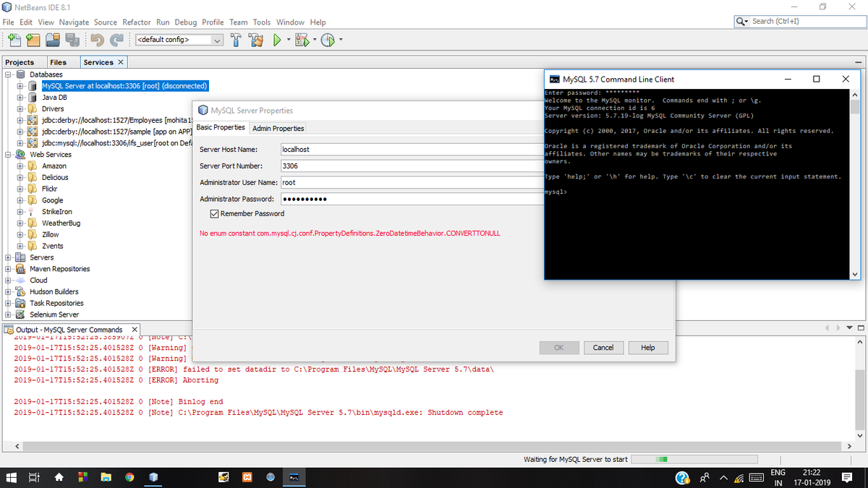
Task: Switch to the Admin Properties tab
Action: click(278, 128)
